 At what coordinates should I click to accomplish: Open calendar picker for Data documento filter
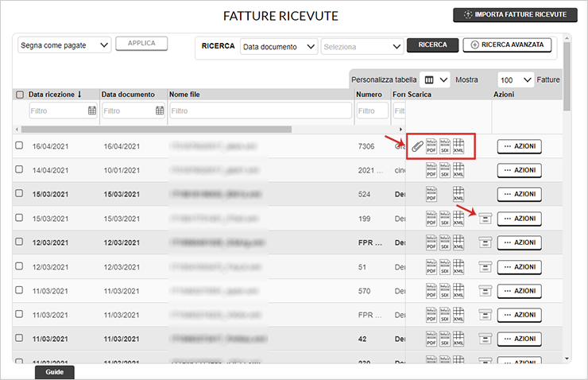pyautogui.click(x=160, y=111)
